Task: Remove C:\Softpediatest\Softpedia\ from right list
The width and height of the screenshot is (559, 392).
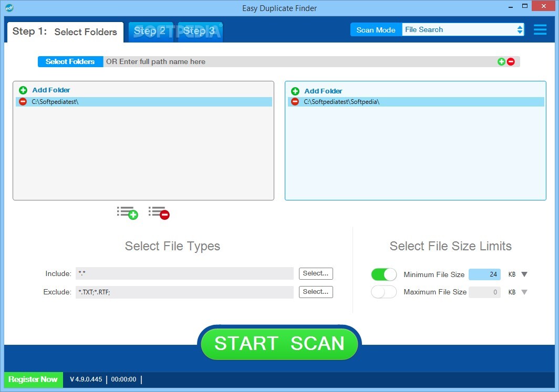Action: coord(295,102)
